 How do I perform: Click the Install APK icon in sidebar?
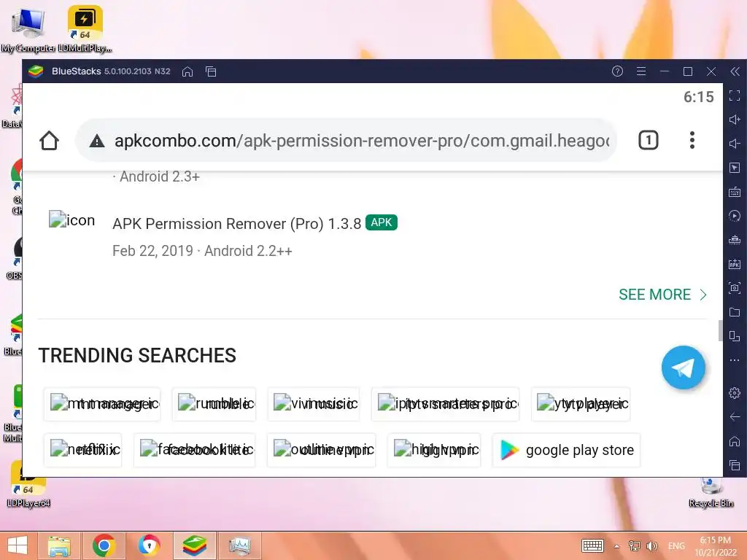tap(735, 264)
